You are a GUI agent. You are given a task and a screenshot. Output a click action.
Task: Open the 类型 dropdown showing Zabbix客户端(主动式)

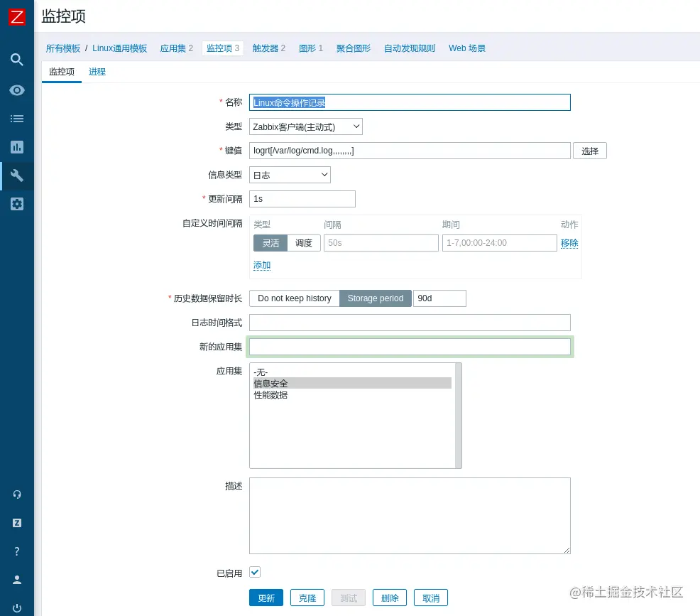pyautogui.click(x=305, y=126)
